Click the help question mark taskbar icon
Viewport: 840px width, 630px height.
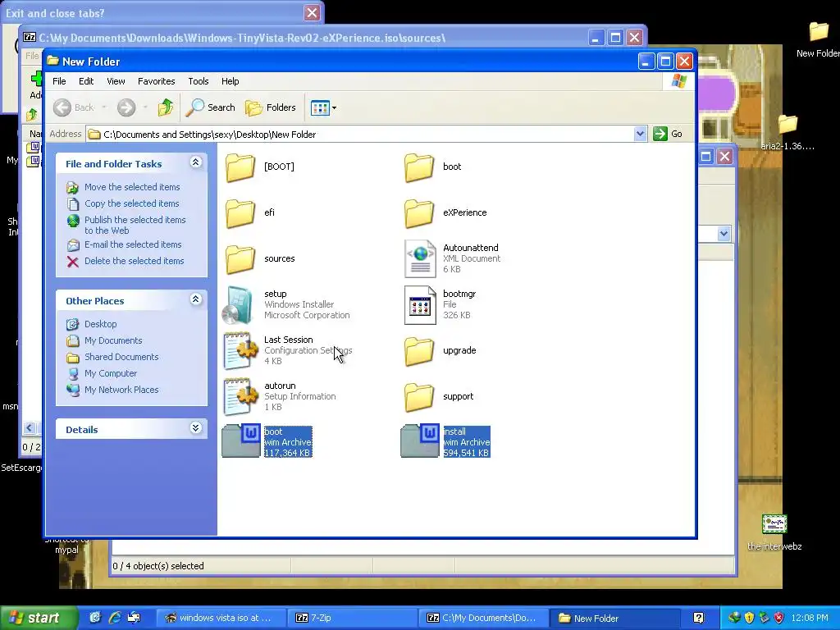tap(699, 618)
